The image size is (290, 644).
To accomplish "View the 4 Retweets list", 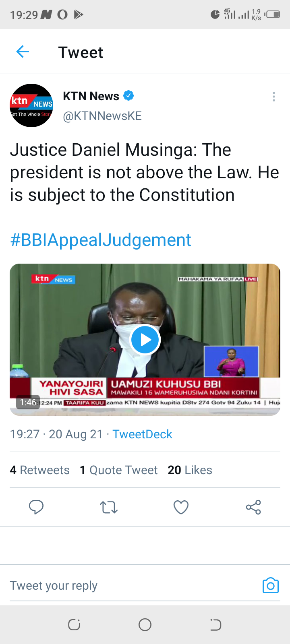I will click(x=39, y=470).
